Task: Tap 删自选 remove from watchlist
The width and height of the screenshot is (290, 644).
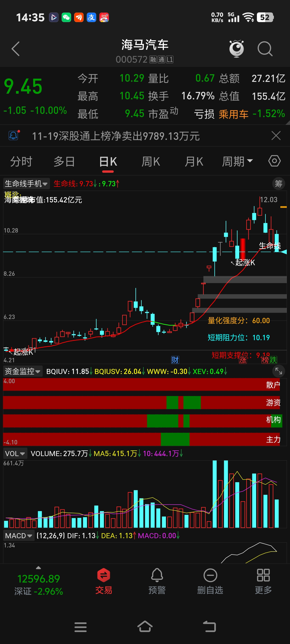Action: click(x=210, y=581)
